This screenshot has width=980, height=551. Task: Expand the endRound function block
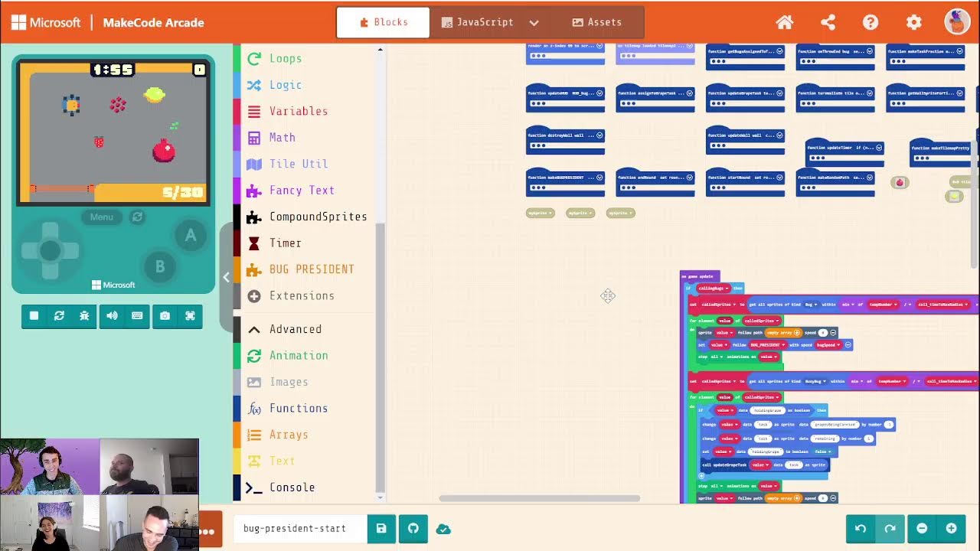click(x=690, y=178)
